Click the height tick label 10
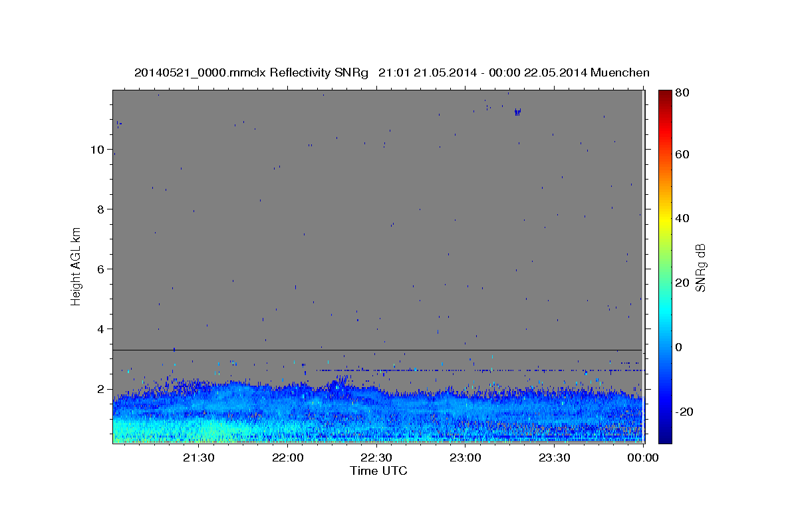 [x=98, y=150]
